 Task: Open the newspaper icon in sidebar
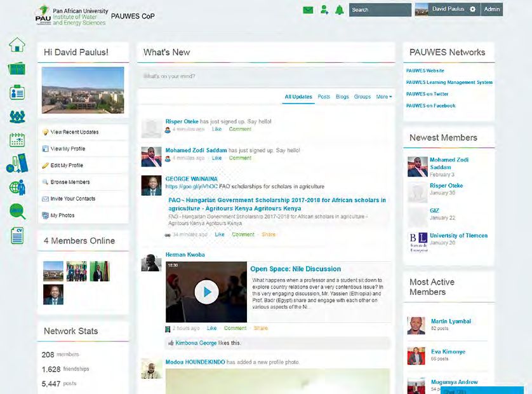(17, 69)
